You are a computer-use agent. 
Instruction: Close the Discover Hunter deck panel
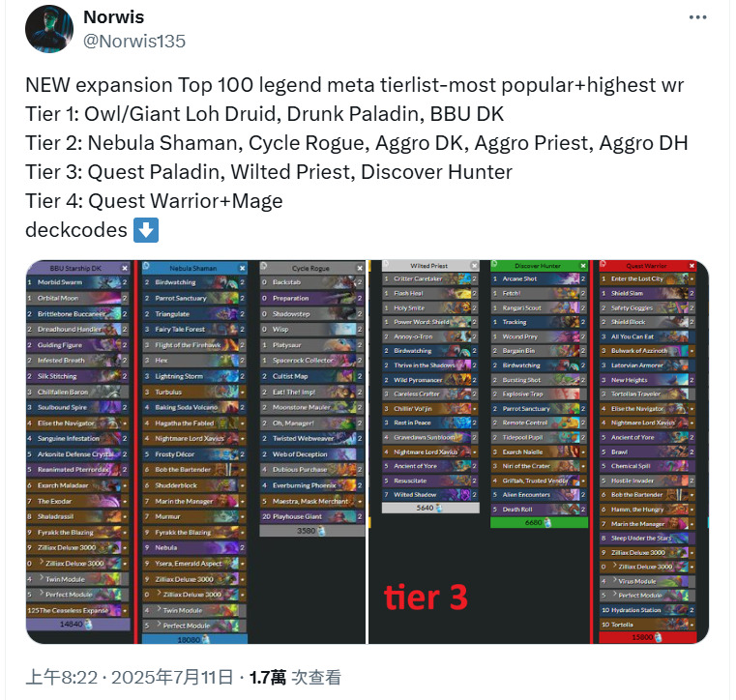point(582,266)
